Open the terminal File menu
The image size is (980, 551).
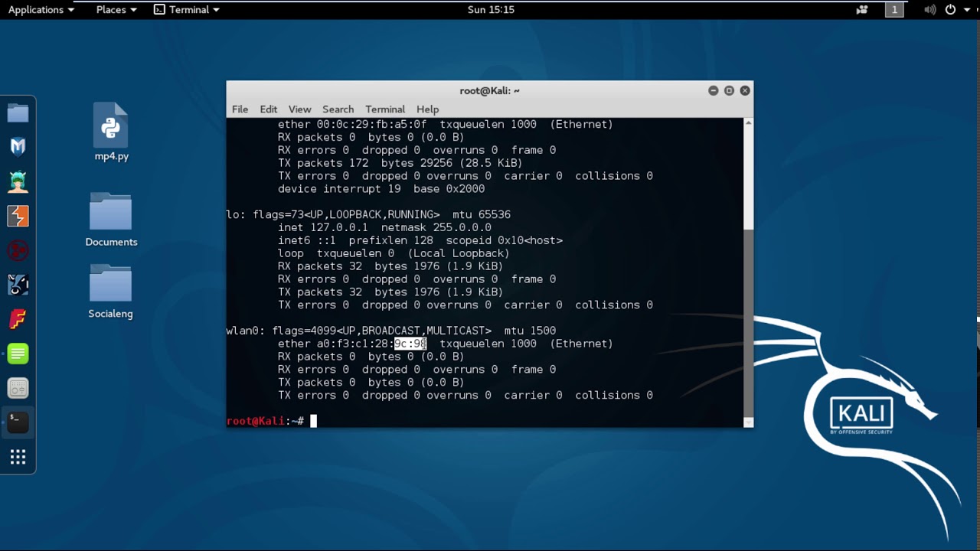coord(240,109)
